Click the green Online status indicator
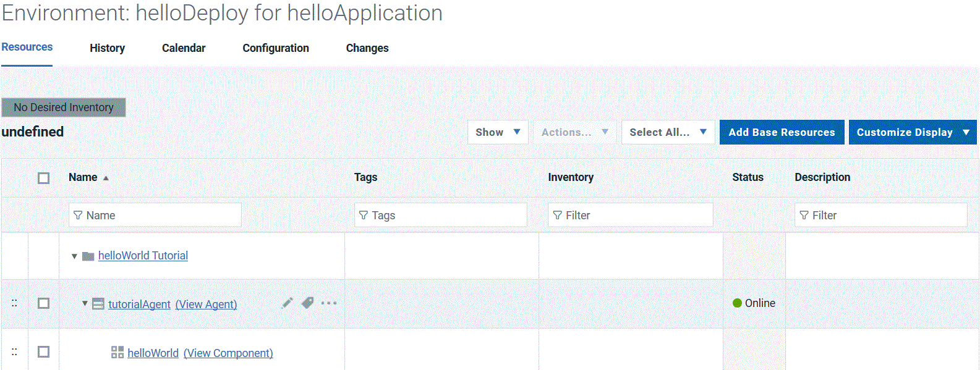Screen dimensions: 980x370 point(737,303)
